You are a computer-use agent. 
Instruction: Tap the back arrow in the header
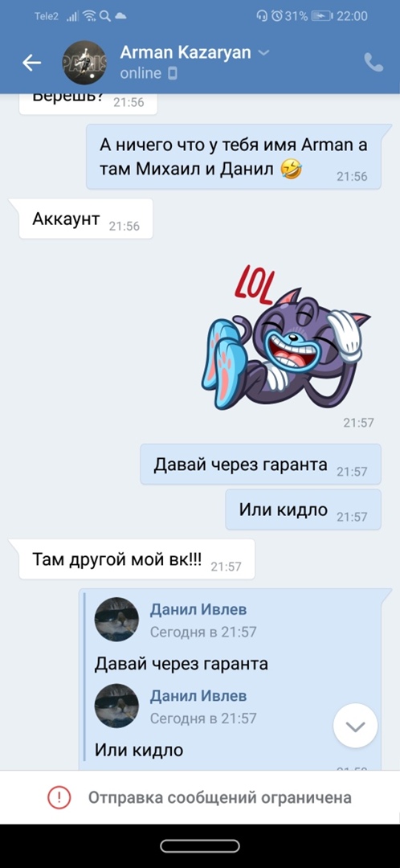[x=31, y=63]
